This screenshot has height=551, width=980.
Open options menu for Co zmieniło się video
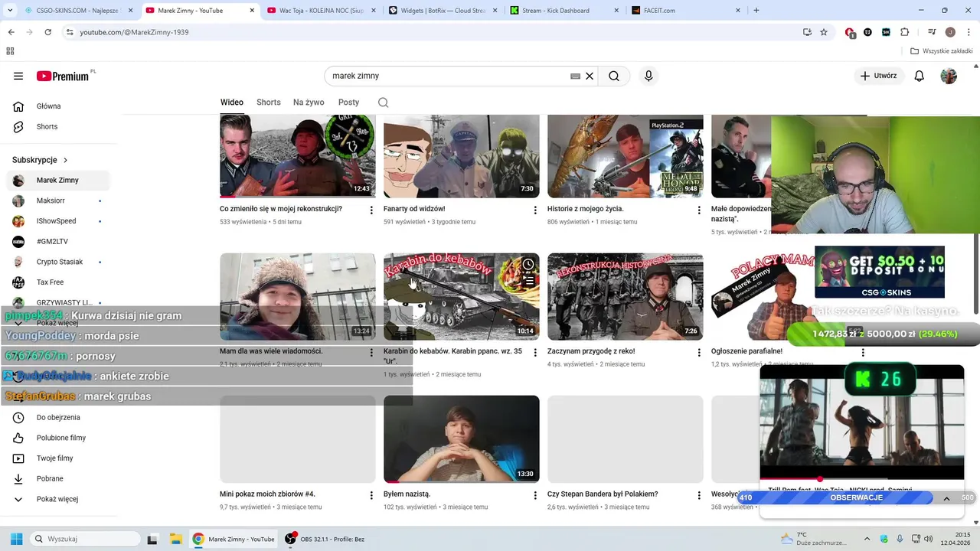click(x=371, y=210)
